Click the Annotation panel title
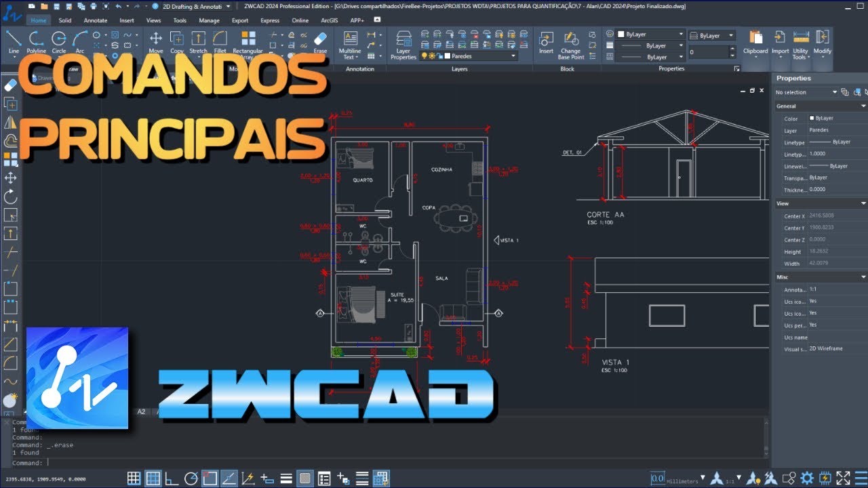This screenshot has height=488, width=868. 360,69
